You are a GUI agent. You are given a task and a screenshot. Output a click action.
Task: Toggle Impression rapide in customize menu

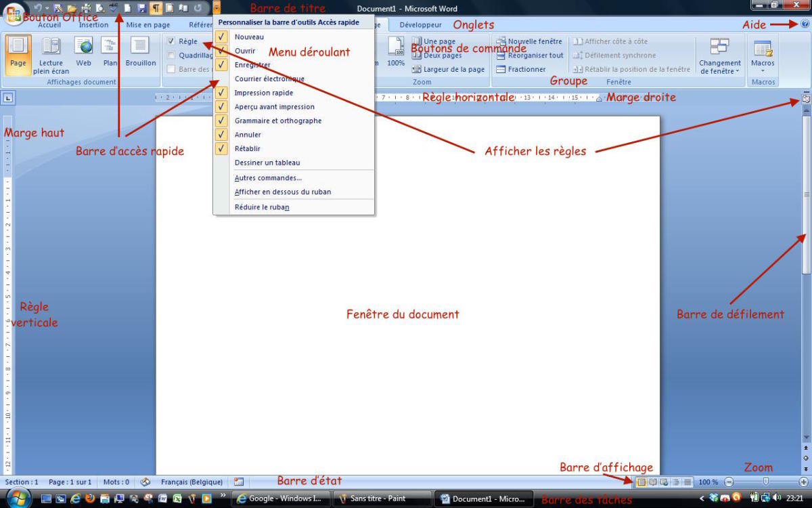294,93
